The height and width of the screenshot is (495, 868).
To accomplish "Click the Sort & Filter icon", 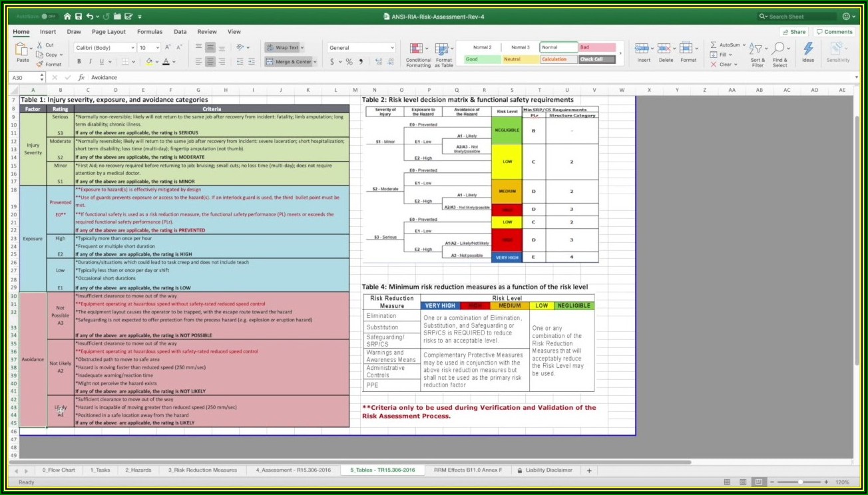I will point(757,50).
